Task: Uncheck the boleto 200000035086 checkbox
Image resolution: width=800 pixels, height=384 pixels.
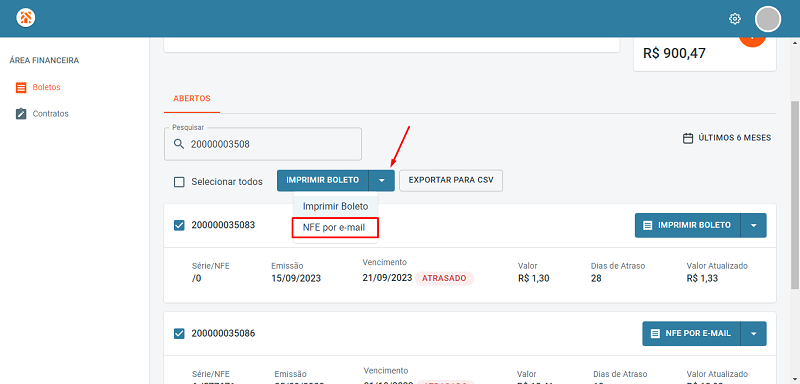Action: [179, 334]
